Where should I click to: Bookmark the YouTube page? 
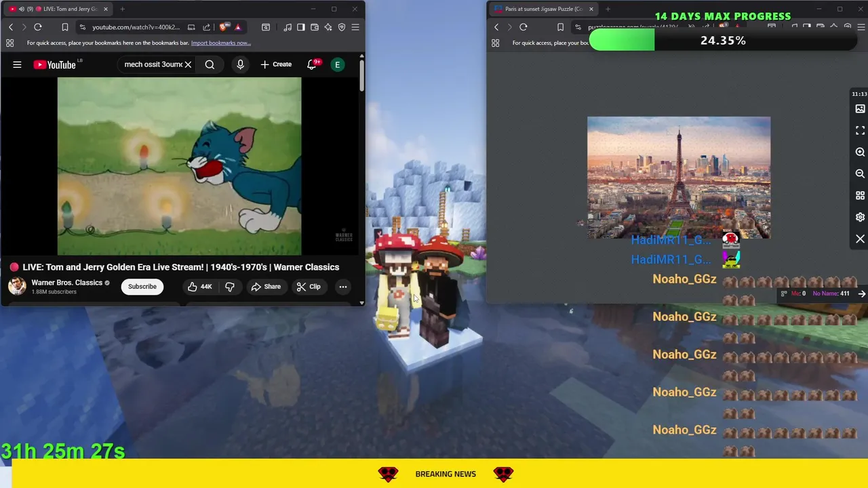(x=65, y=27)
